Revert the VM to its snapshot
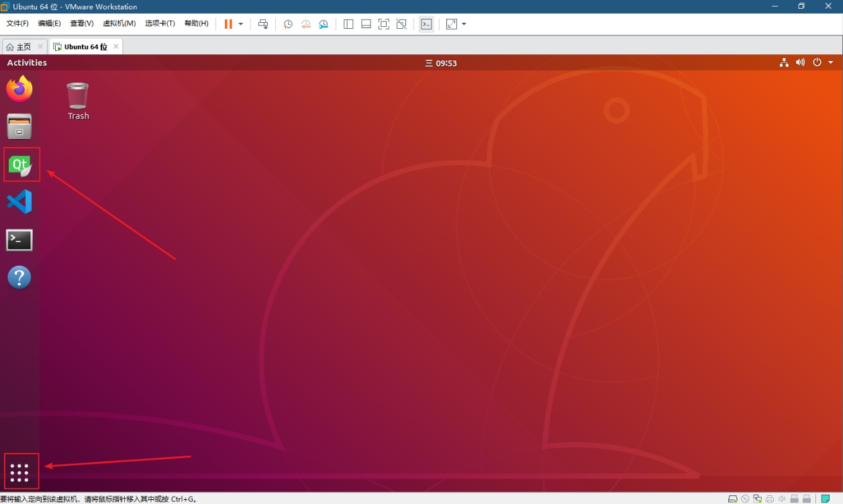 [x=305, y=24]
